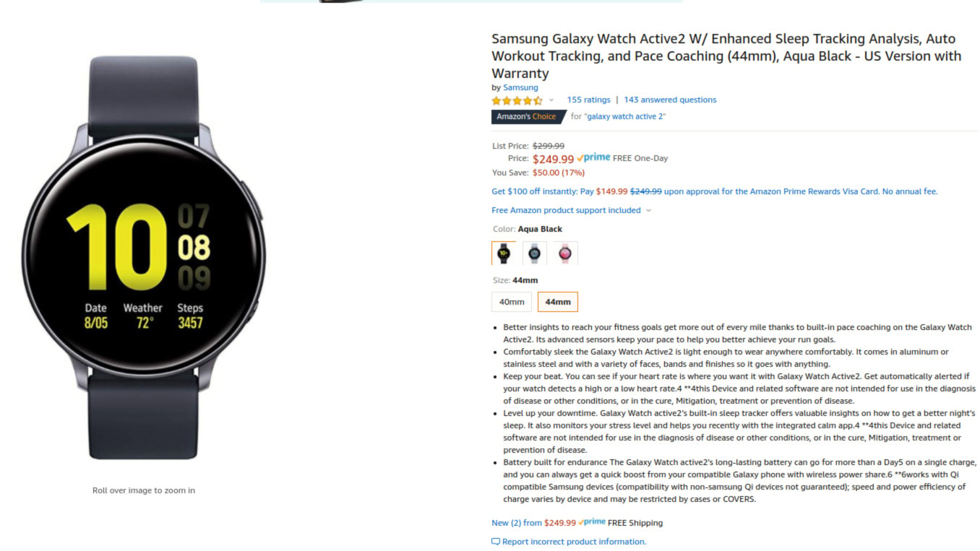980x551 pixels.
Task: Open the "galaxy watch active 2" search link
Action: coord(625,116)
